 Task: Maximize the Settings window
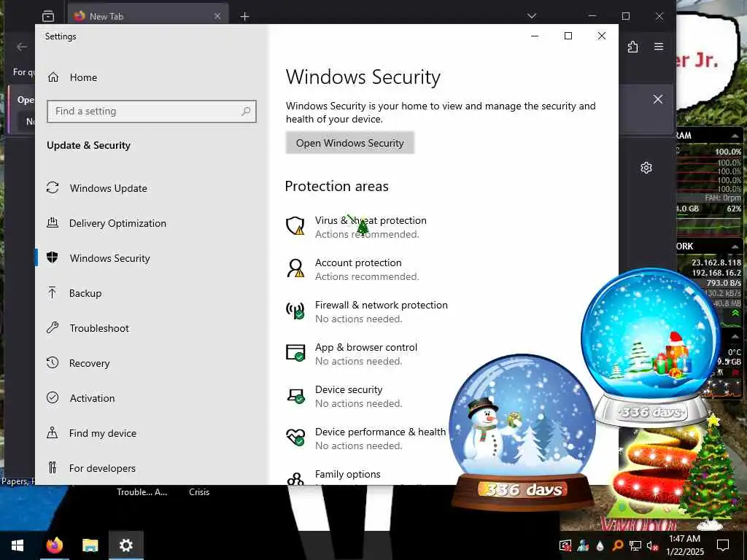tap(568, 36)
